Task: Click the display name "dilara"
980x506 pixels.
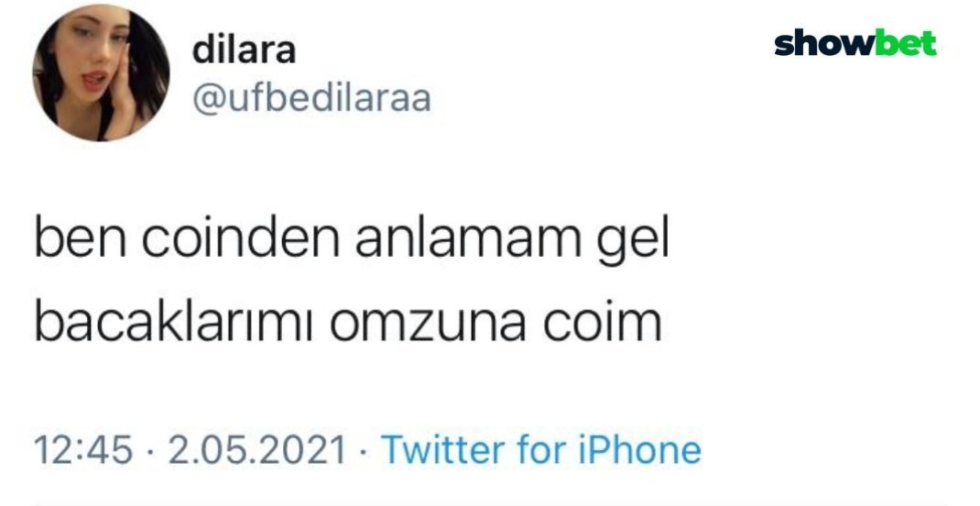Action: coord(244,49)
